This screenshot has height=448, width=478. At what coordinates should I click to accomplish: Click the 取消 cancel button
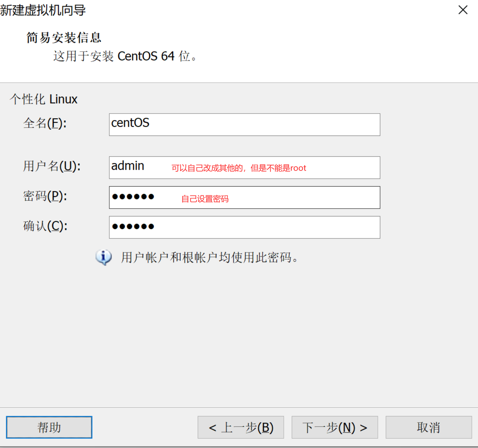click(x=428, y=427)
